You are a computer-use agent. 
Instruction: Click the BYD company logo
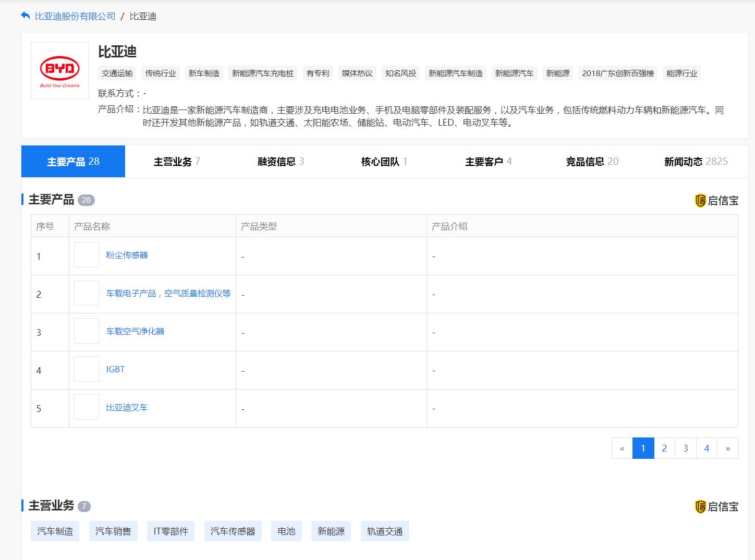[x=60, y=70]
